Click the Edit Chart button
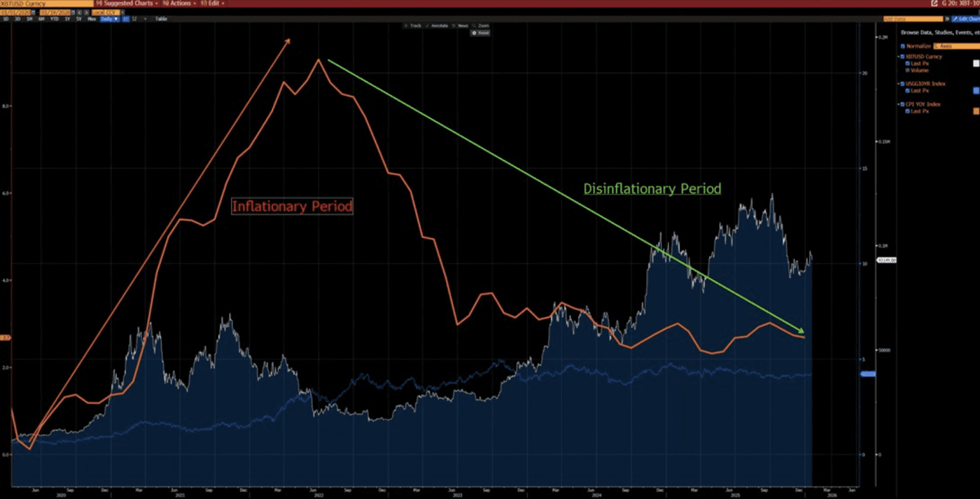This screenshot has width=980, height=499. pos(965,19)
